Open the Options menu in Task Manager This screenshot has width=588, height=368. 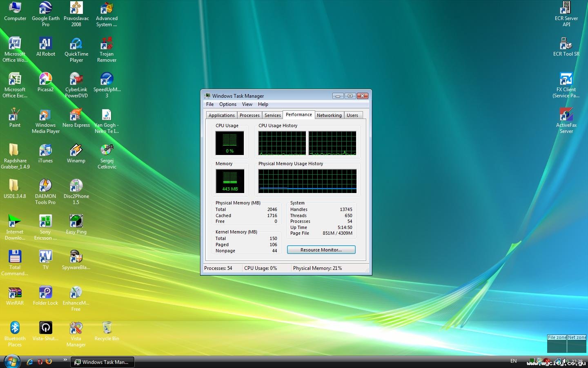click(x=227, y=104)
